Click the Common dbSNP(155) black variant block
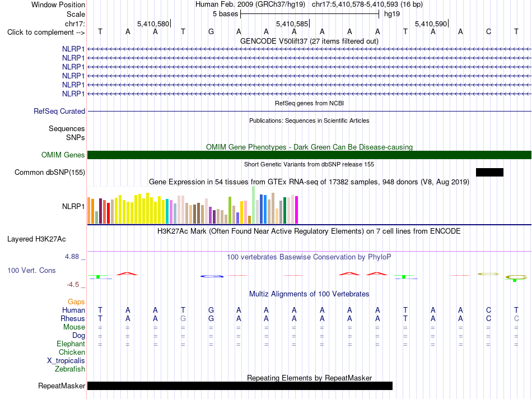Image resolution: width=532 pixels, height=399 pixels. click(x=489, y=172)
